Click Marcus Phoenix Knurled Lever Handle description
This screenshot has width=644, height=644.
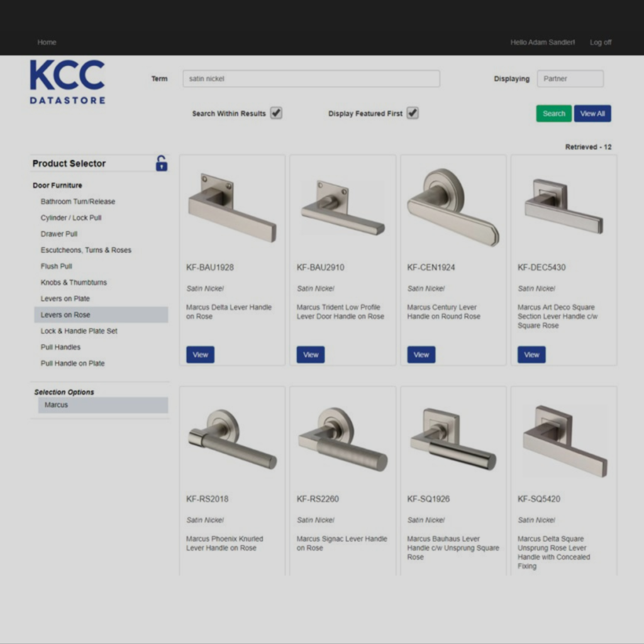(225, 543)
